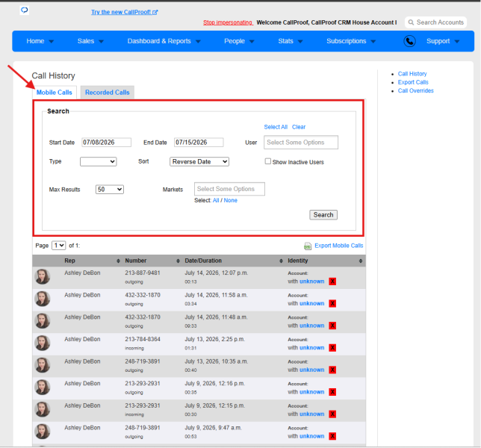The height and width of the screenshot is (448, 481).
Task: Open Call History sidebar link
Action: coord(412,74)
